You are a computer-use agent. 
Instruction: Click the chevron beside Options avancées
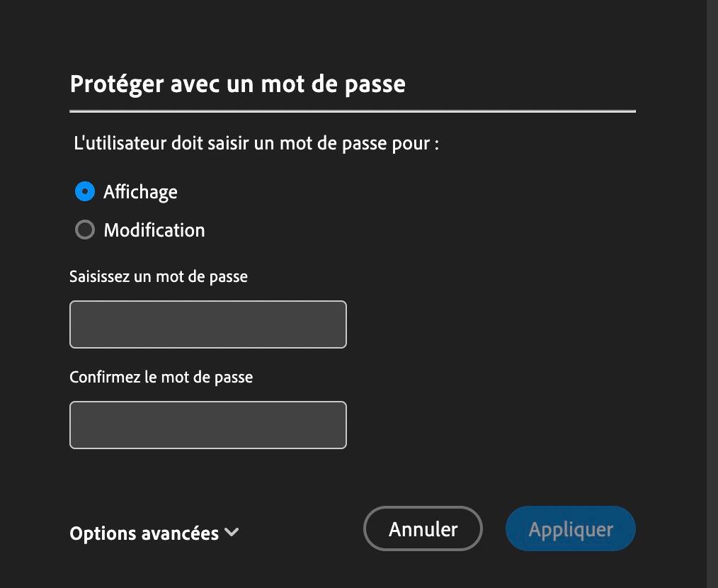pyautogui.click(x=232, y=532)
